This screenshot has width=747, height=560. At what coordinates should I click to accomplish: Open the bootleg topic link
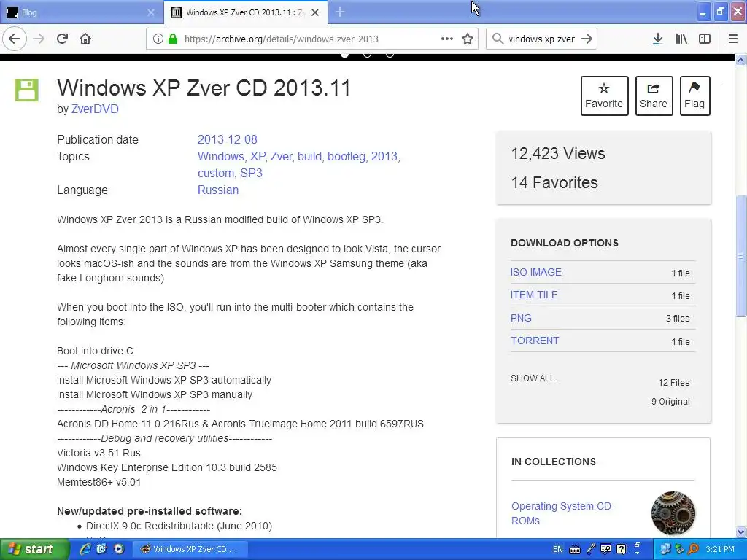click(347, 156)
